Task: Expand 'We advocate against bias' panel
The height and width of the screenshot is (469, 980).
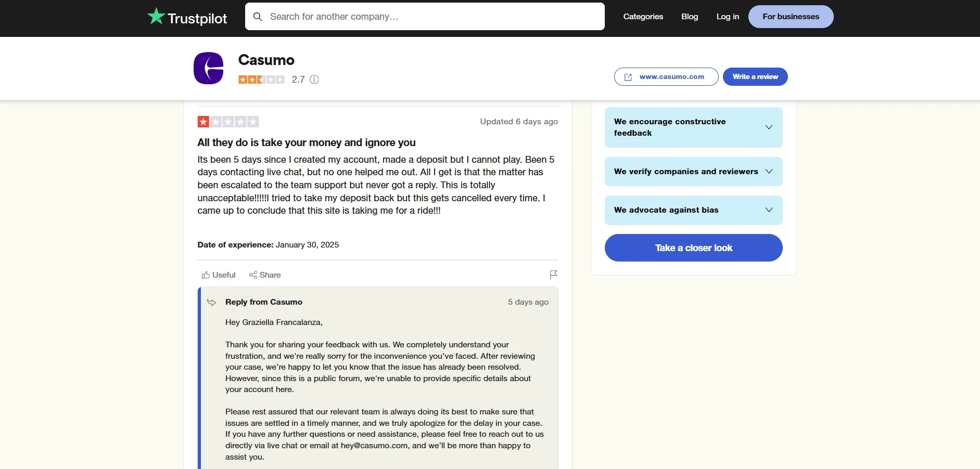Action: (x=694, y=210)
